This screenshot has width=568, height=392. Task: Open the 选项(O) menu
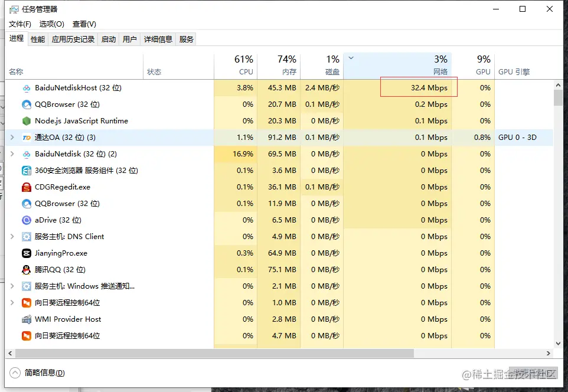coord(52,24)
